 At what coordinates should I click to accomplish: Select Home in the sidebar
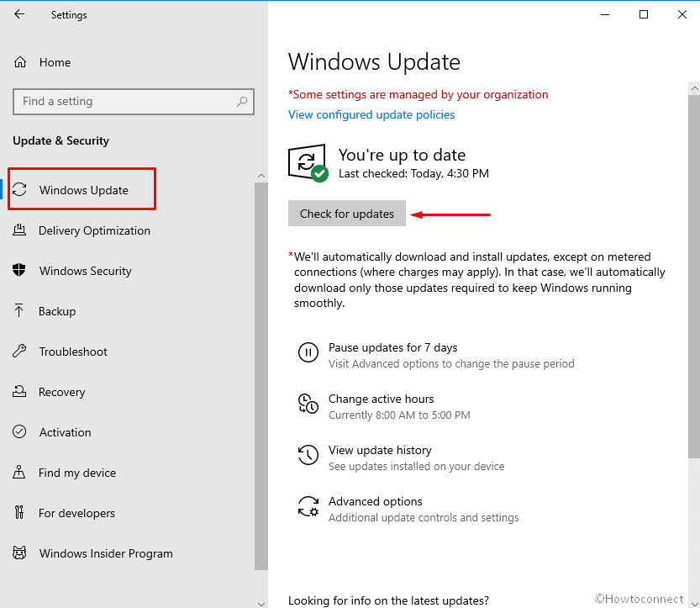pyautogui.click(x=55, y=62)
